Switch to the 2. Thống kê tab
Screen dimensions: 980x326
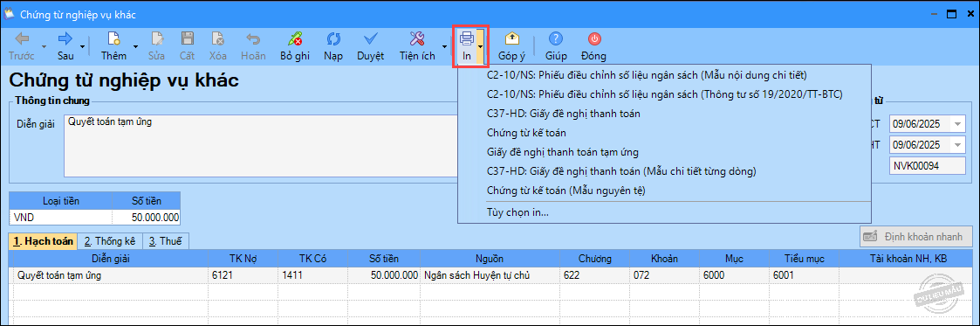110,241
